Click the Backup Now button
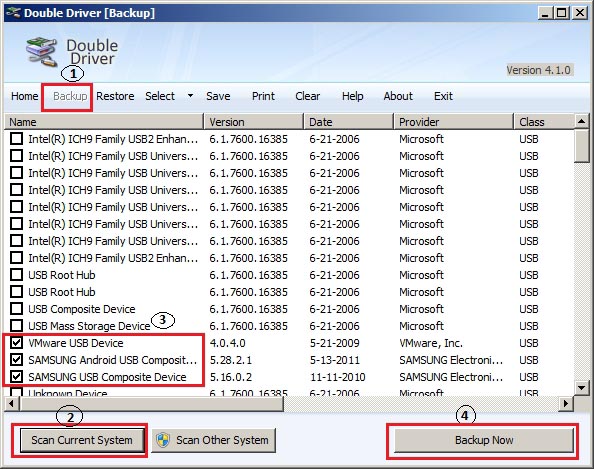Screen dimensions: 594x469 484,440
